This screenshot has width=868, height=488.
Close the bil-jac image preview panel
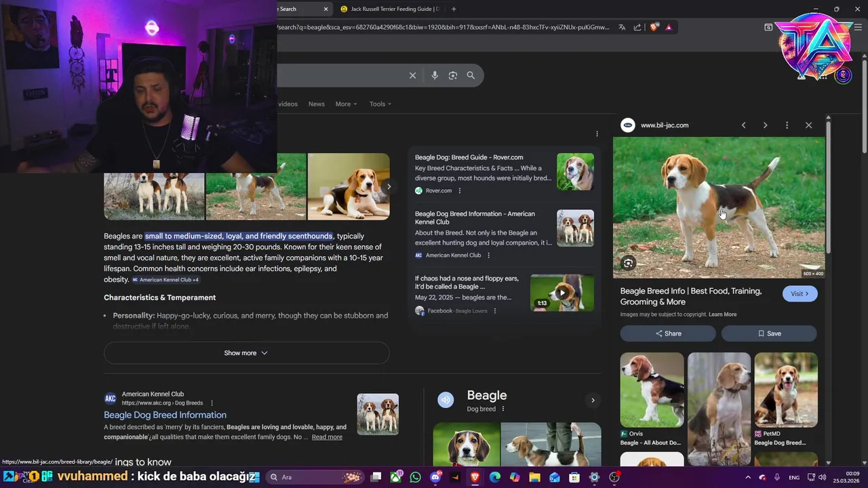[x=808, y=125]
